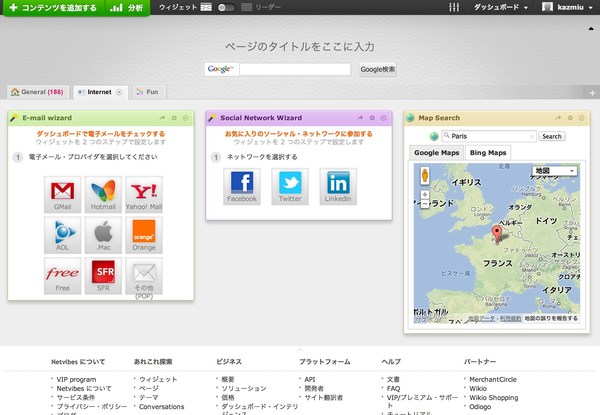Screen dimensions: 600x415
Task: Click the Facebook network icon
Action: (242, 185)
